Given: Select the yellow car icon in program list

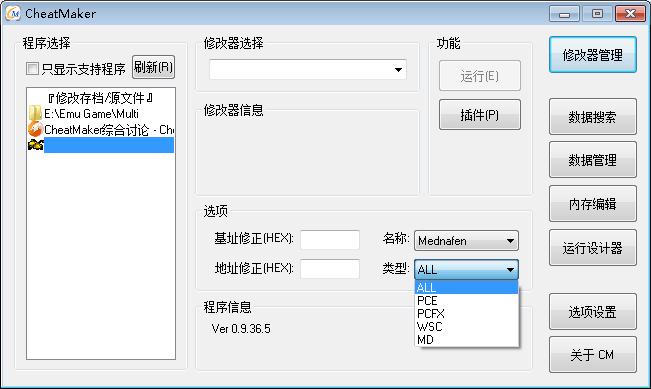Looking at the screenshot, I should pyautogui.click(x=36, y=145).
